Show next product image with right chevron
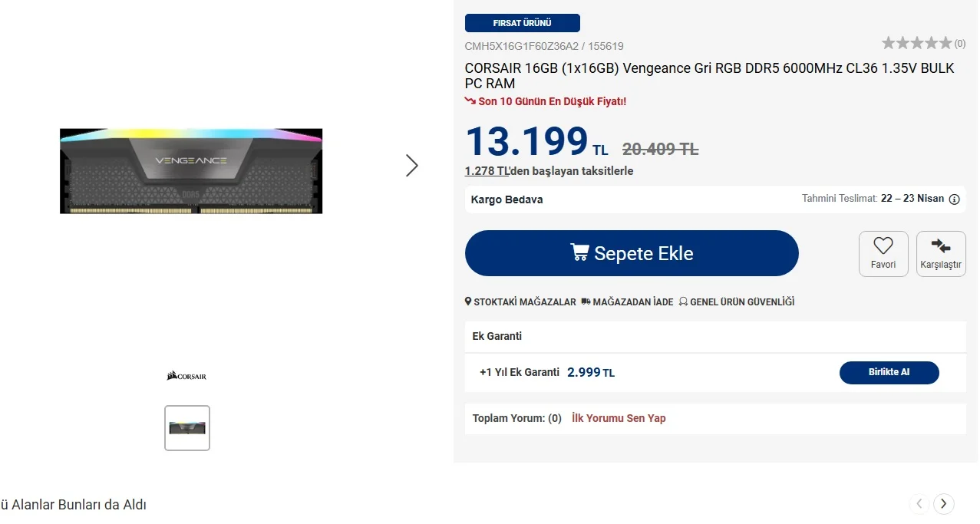Image resolution: width=980 pixels, height=524 pixels. click(412, 165)
